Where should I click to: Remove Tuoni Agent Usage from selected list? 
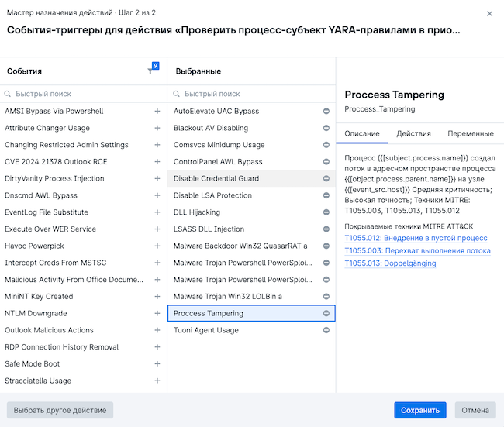tap(326, 331)
